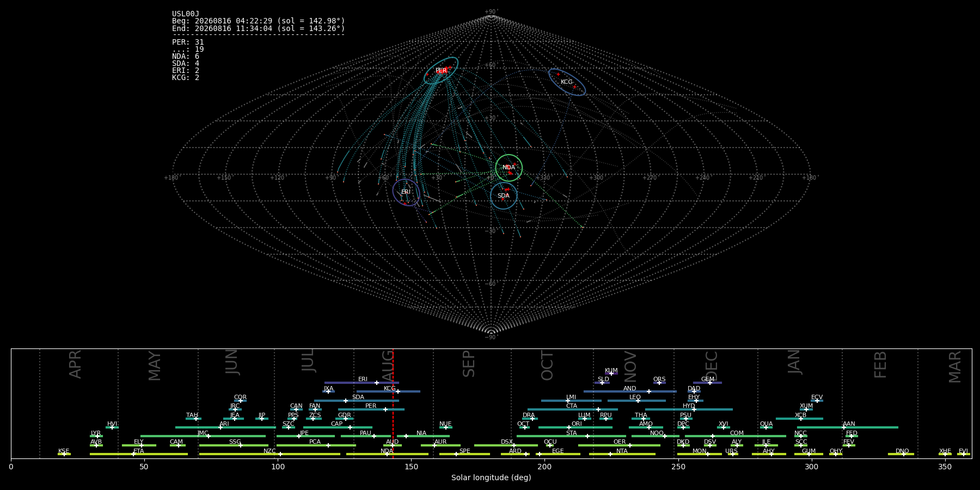
Task: Click the STA shower bar in the timeline
Action: coord(571,436)
